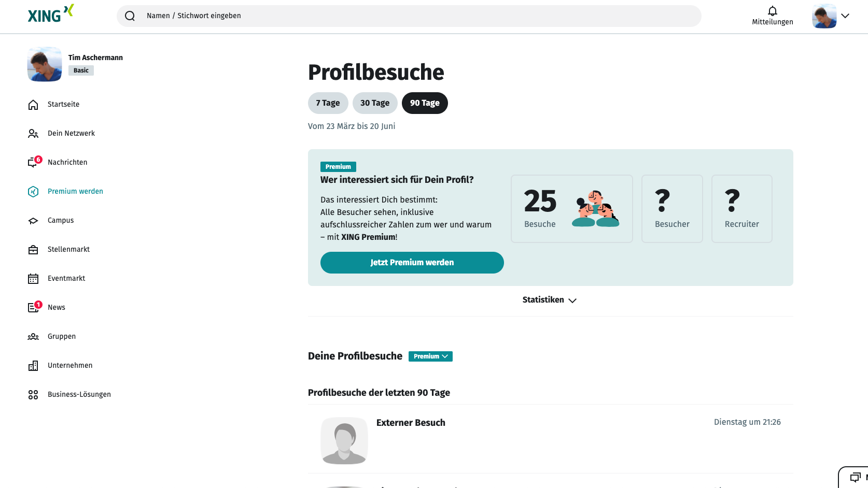
Task: Open the Premium dropdown beside Deine Profilbesuche
Action: 430,356
